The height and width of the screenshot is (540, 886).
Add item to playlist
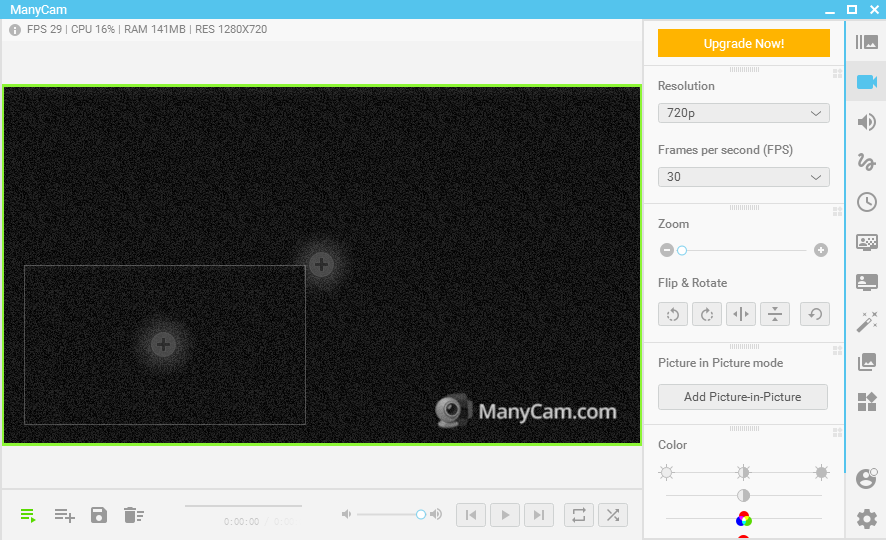[64, 515]
